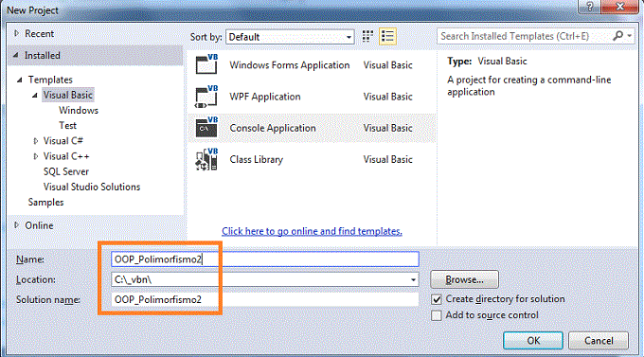Image resolution: width=644 pixels, height=357 pixels.
Task: Enable Add to source control checkbox
Action: [437, 315]
